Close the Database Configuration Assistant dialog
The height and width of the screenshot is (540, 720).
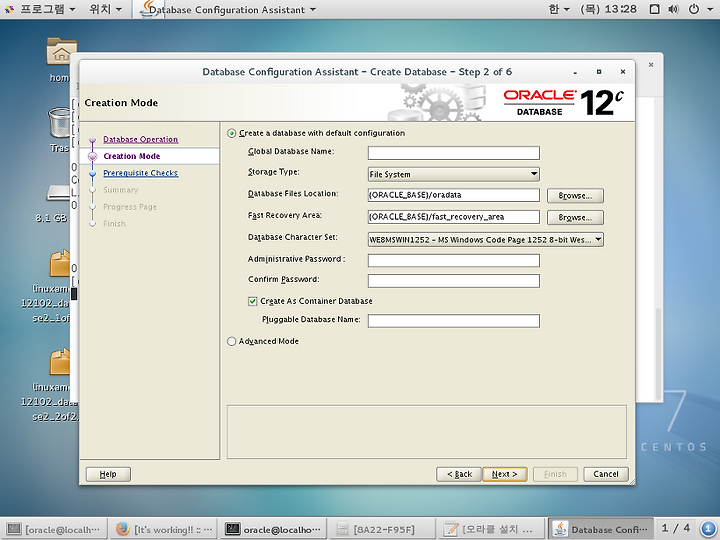tap(623, 72)
